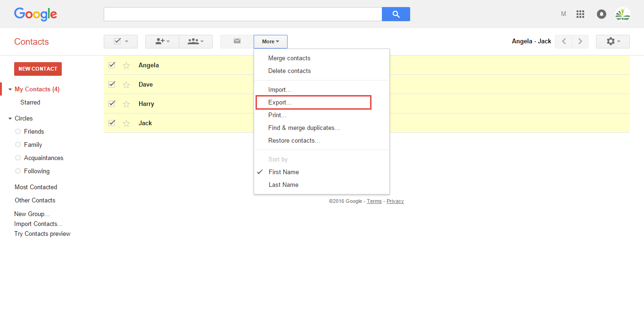The height and width of the screenshot is (314, 644).
Task: Click the account profile avatar
Action: point(622,14)
